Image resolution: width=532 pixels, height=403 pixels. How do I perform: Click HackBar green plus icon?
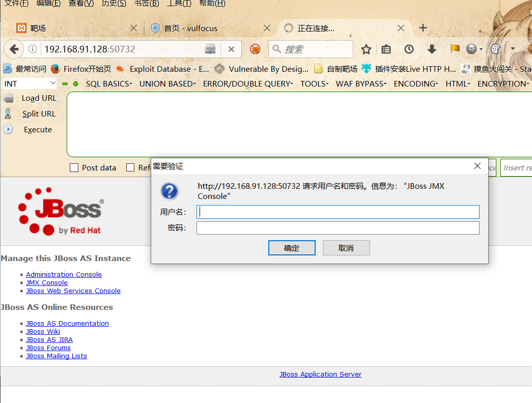(x=76, y=84)
